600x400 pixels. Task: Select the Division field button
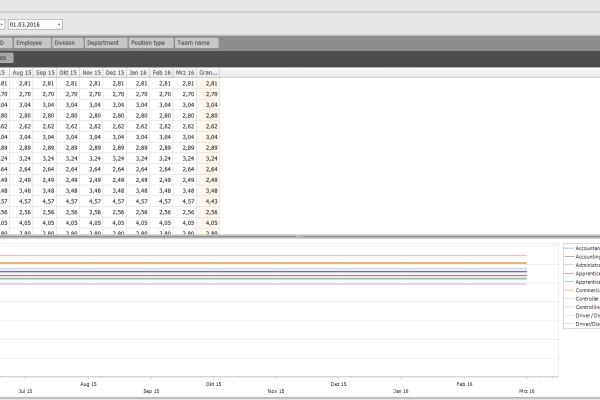(65, 43)
